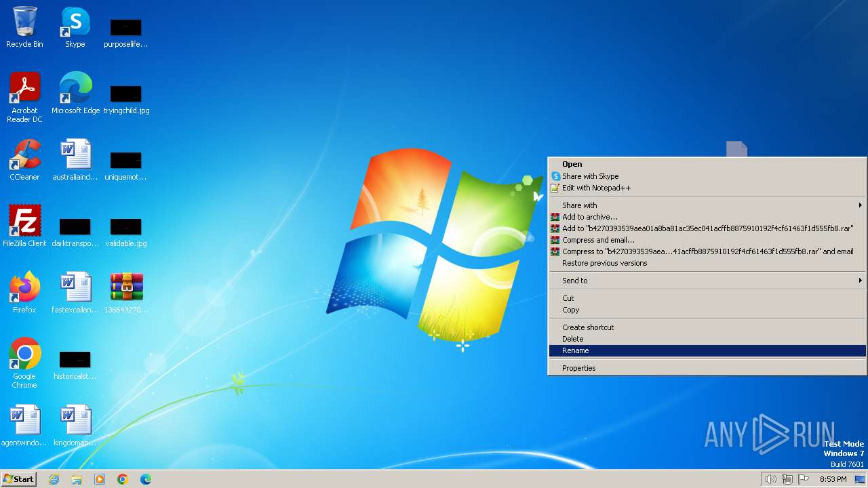The image size is (868, 488).
Task: Open the Start menu
Action: (19, 479)
